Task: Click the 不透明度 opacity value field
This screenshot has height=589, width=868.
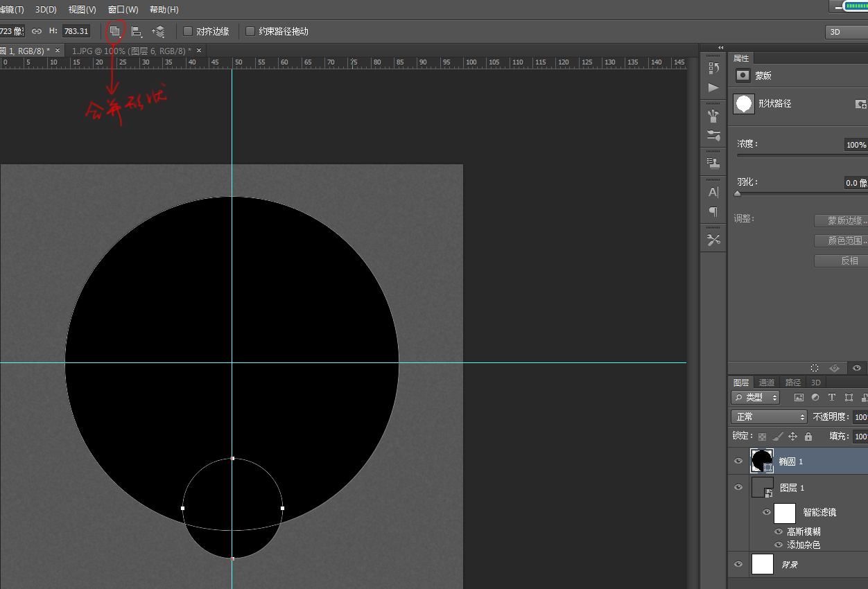Action: tap(860, 417)
